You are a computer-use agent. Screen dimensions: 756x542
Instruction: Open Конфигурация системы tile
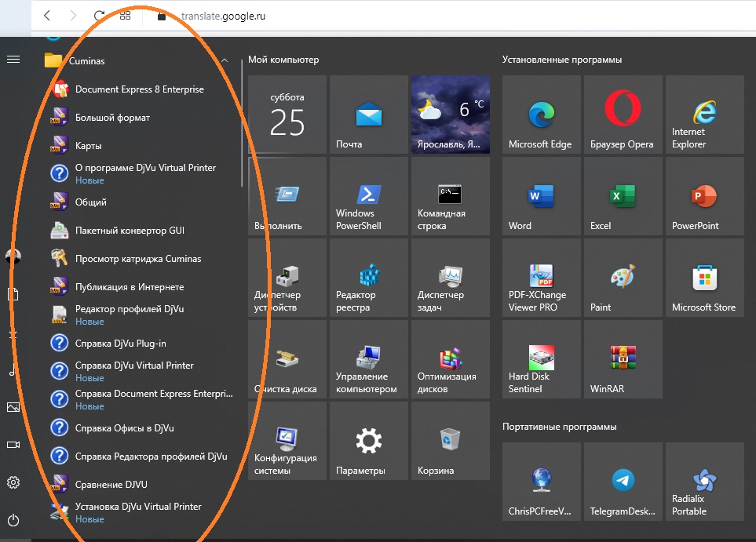[x=287, y=441]
